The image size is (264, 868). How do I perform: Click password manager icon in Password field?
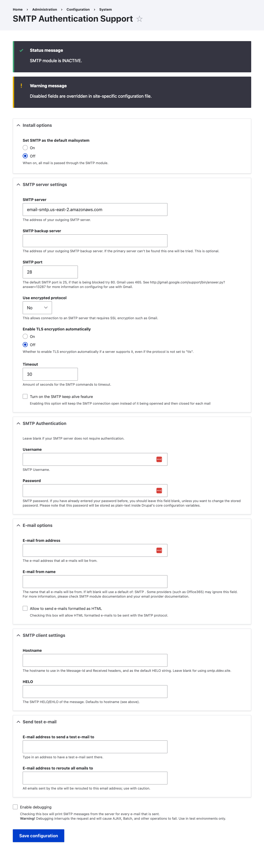159,491
